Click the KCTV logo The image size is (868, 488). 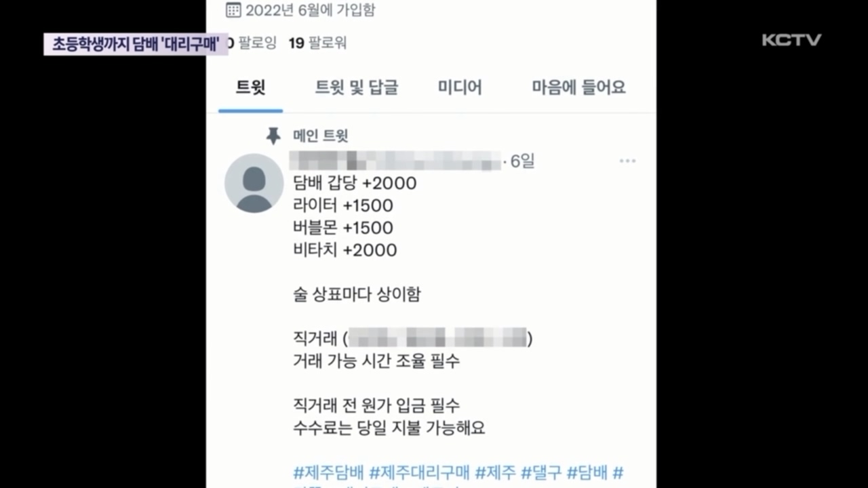(x=791, y=40)
